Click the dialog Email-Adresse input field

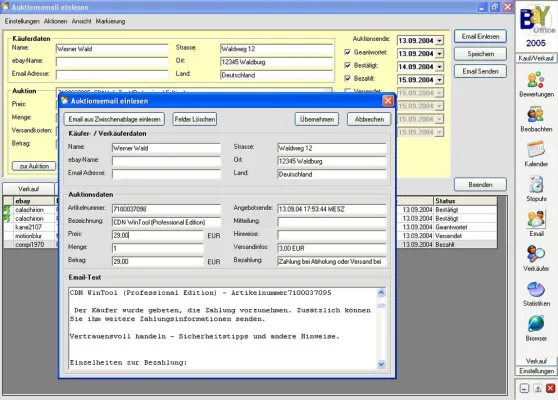[166, 174]
